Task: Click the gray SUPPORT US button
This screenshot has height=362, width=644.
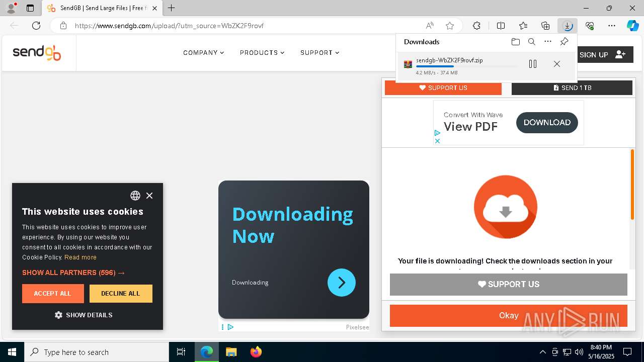Action: (x=509, y=285)
